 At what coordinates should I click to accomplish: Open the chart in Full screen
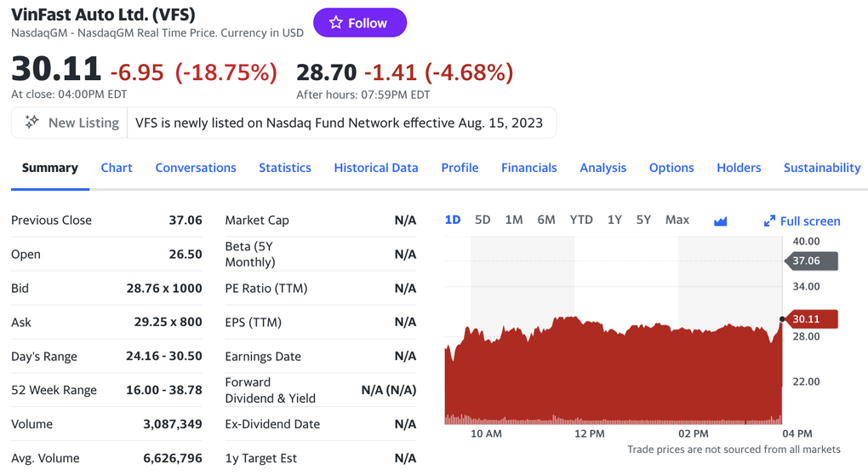[802, 221]
